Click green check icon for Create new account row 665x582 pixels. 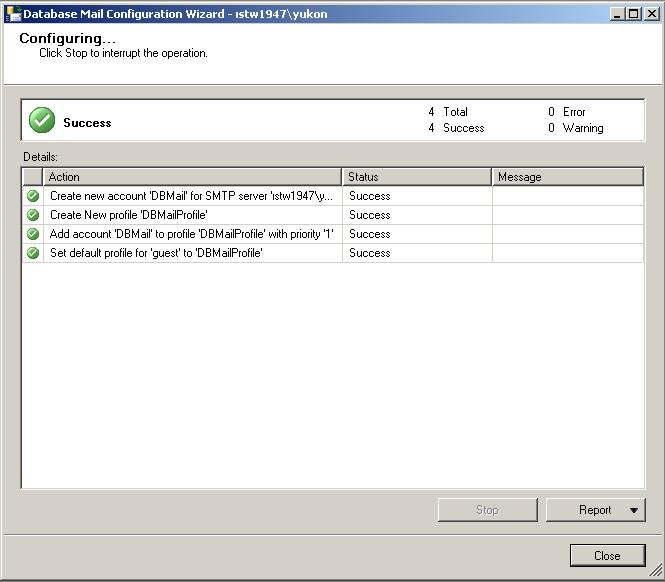[33, 196]
